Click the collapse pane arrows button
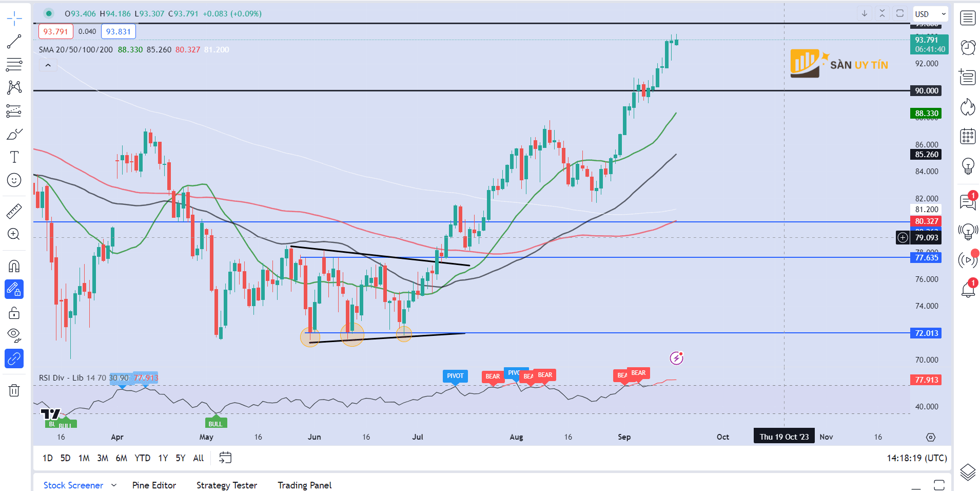 coord(882,13)
